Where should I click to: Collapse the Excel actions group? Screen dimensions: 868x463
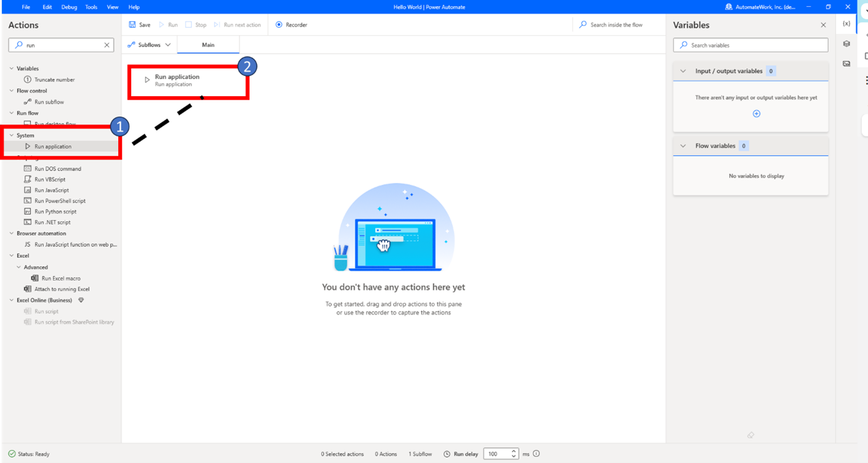11,256
